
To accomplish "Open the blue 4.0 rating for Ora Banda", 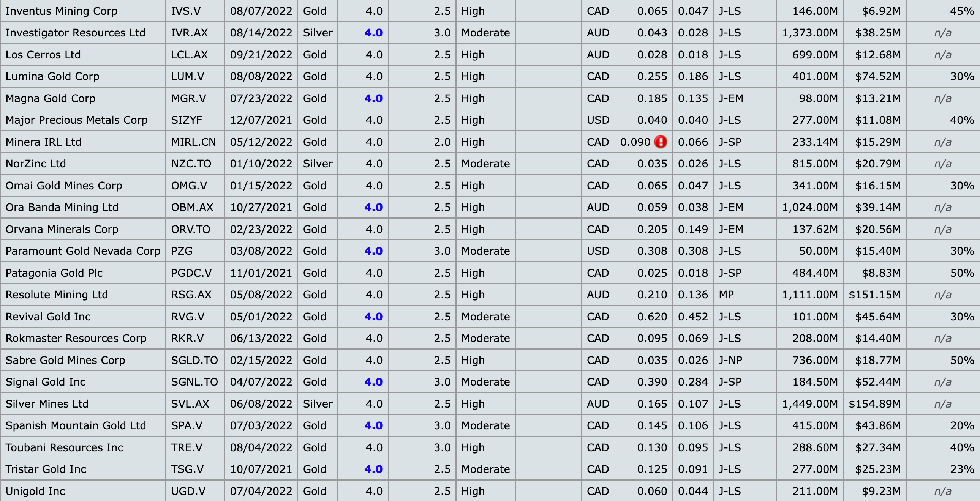I will (x=373, y=207).
